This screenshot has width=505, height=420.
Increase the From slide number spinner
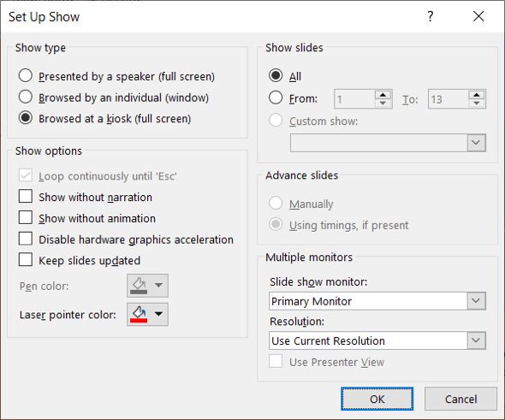tap(383, 95)
